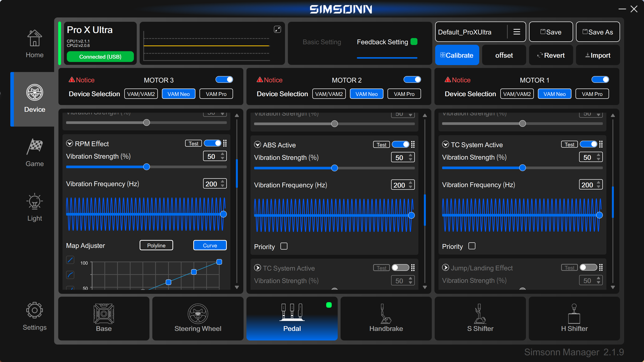Select Polyline in Map Adjuster
This screenshot has height=362, width=644.
click(x=156, y=245)
